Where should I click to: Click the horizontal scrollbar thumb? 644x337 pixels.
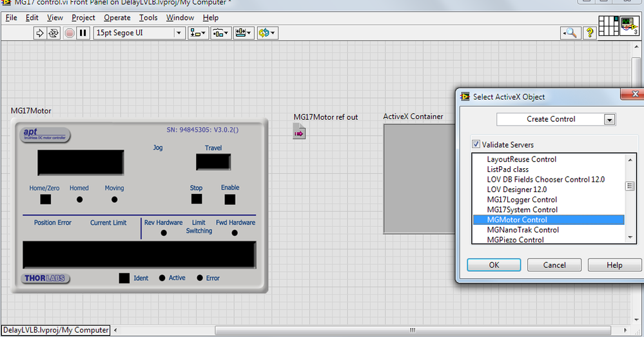click(x=413, y=330)
